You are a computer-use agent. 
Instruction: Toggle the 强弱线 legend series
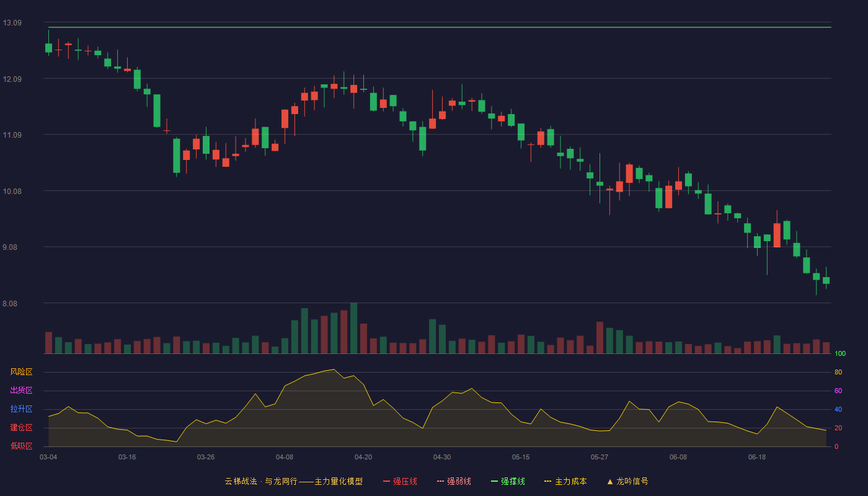click(454, 481)
